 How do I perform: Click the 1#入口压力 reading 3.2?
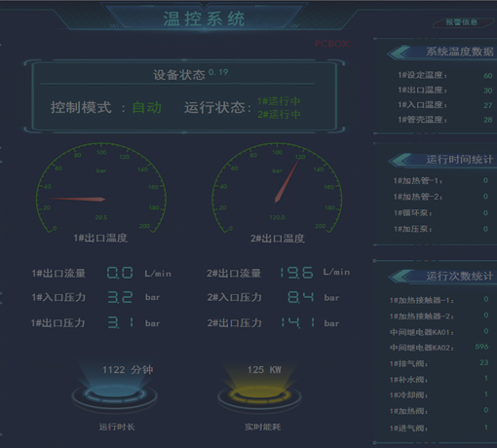120,297
